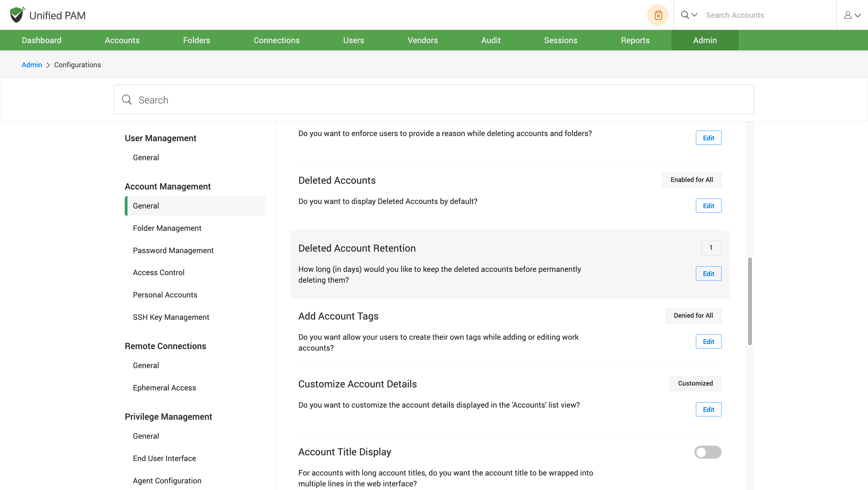Toggle the Account Title Display switch
The height and width of the screenshot is (490, 868).
tap(707, 452)
